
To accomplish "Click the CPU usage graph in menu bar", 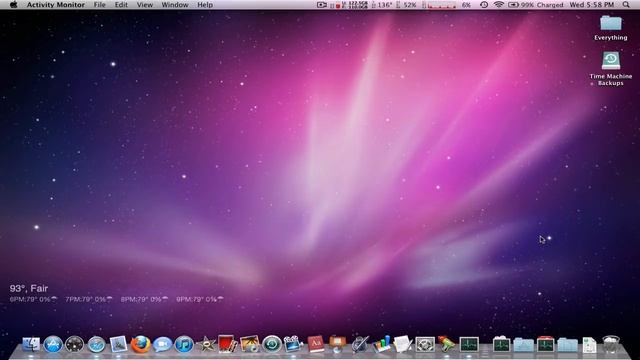I will [x=442, y=5].
